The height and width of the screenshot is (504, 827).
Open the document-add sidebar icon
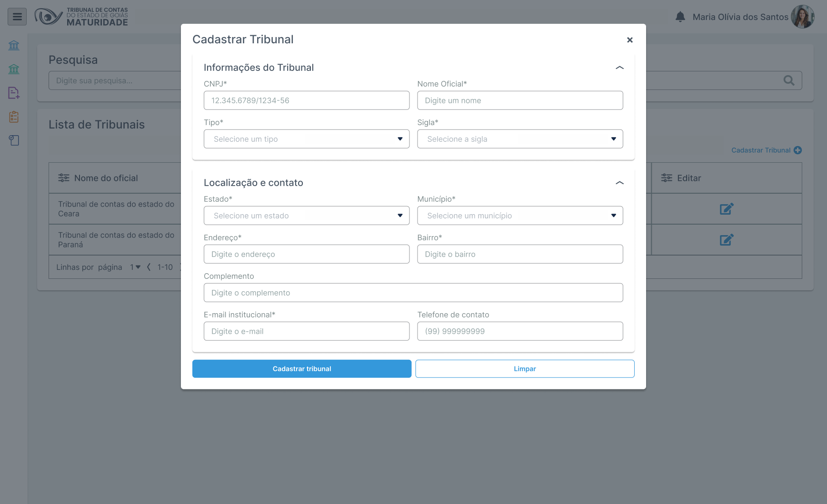point(14,93)
